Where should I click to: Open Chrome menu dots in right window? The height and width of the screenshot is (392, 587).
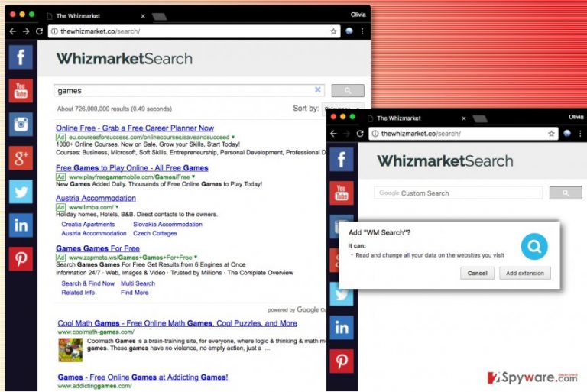pyautogui.click(x=580, y=134)
